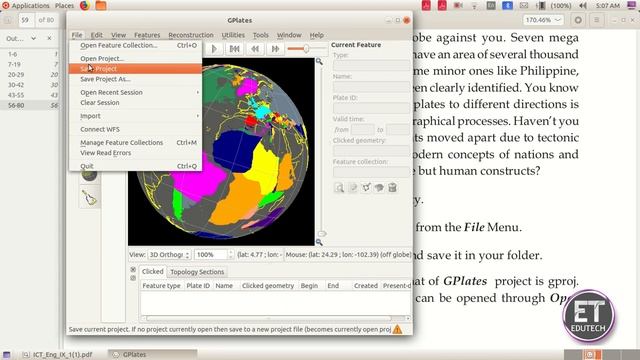Click the settings gear in the PDF viewer toolbar
The height and width of the screenshot is (360, 640).
(578, 20)
